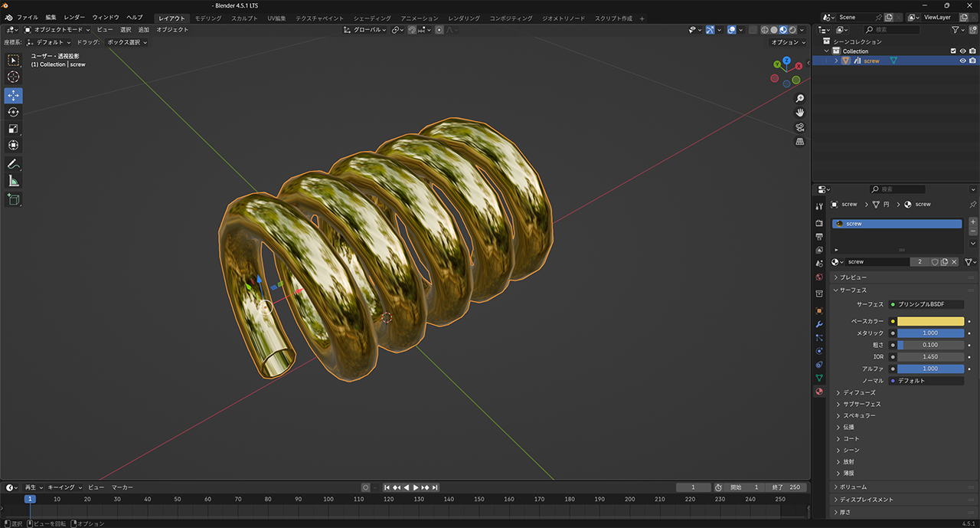Pick the Add Cube tool
Viewport: 980px width, 528px height.
click(x=14, y=199)
